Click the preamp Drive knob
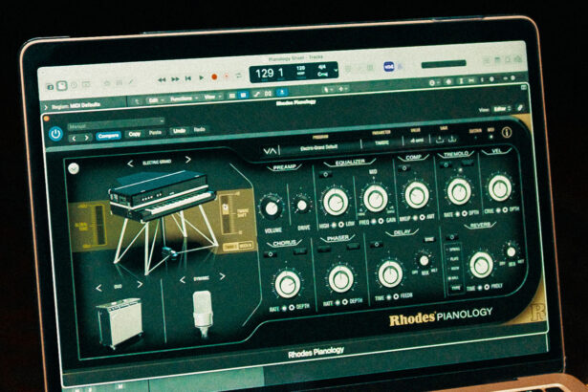The height and width of the screenshot is (392, 588). click(302, 206)
